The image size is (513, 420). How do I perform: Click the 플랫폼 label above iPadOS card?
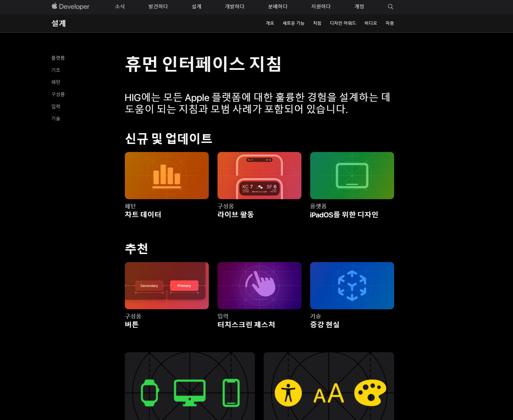pyautogui.click(x=319, y=206)
